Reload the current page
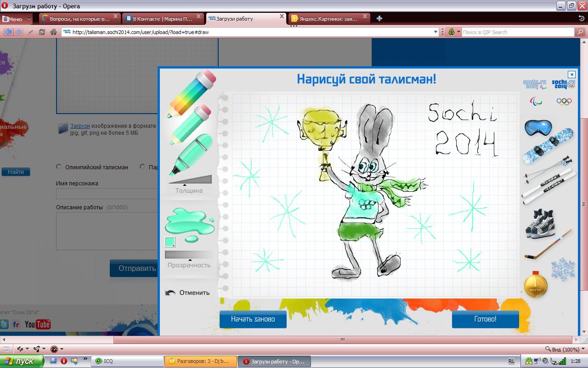588x368 pixels. (42, 32)
